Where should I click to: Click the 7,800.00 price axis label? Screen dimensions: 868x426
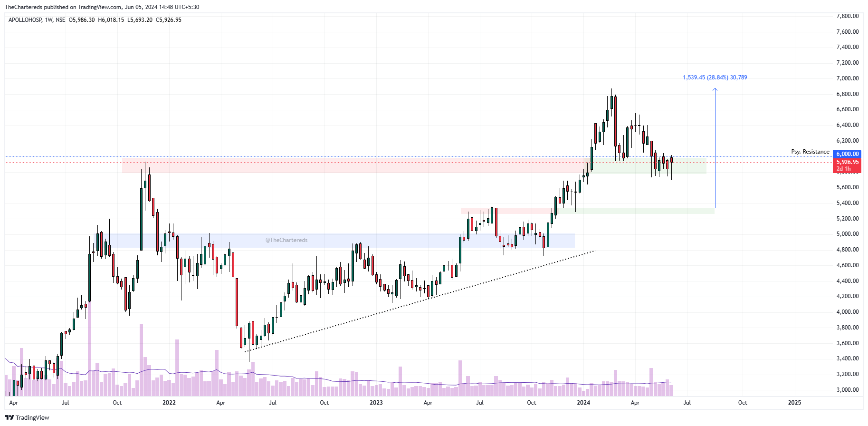tap(848, 16)
